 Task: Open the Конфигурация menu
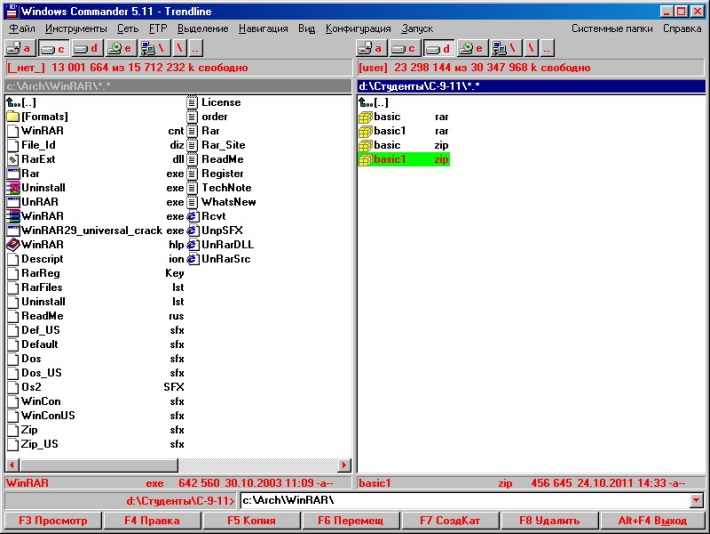(x=358, y=29)
